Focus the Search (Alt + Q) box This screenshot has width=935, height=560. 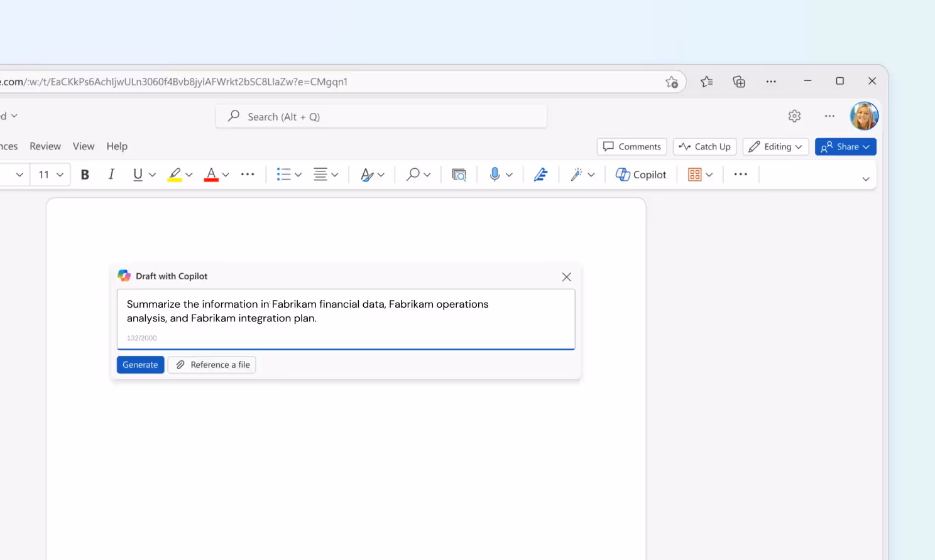coord(381,117)
